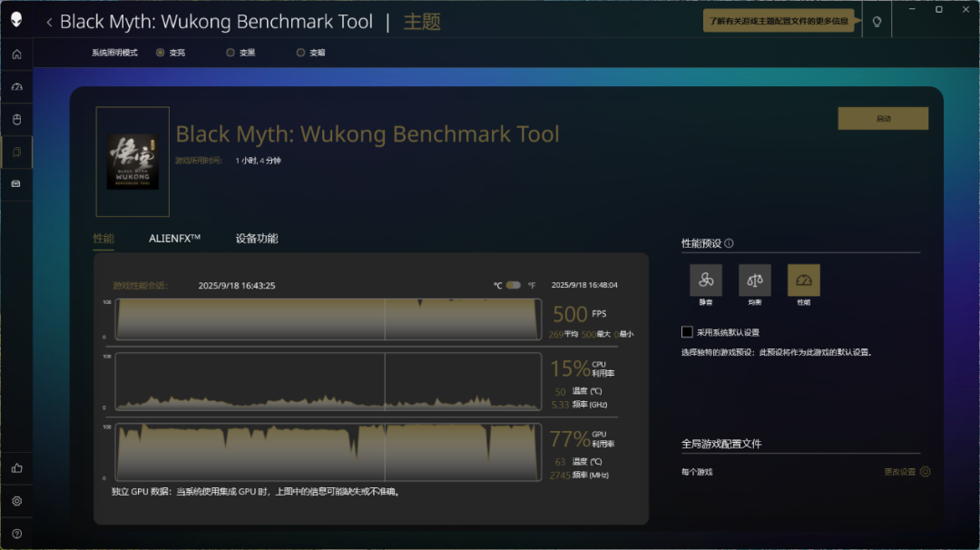The image size is (980, 550).
Task: Click the lightbulb tips icon in the header
Action: (877, 22)
